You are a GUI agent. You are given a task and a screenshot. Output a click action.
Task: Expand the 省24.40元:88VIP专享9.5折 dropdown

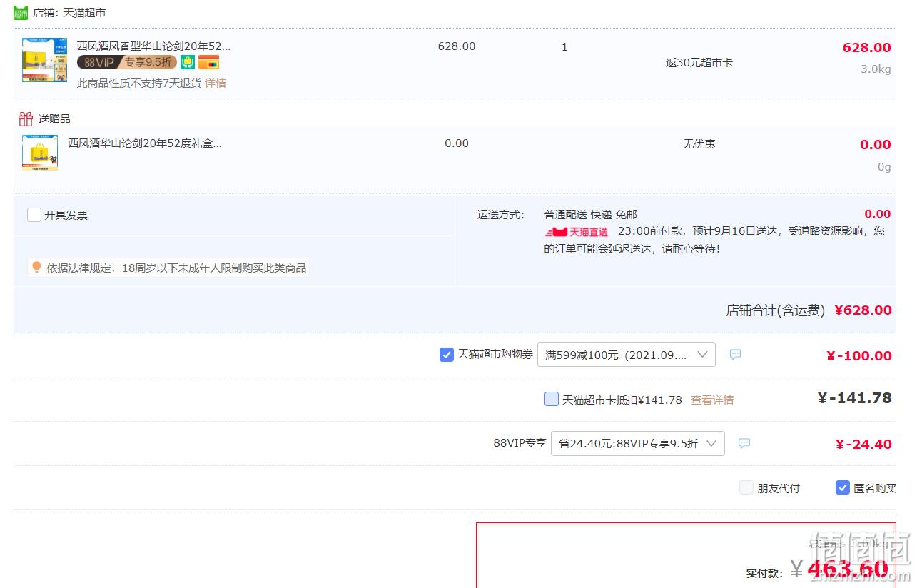pos(638,443)
